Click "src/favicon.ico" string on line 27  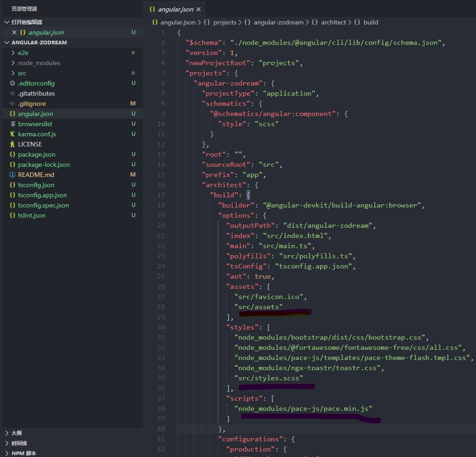[269, 297]
